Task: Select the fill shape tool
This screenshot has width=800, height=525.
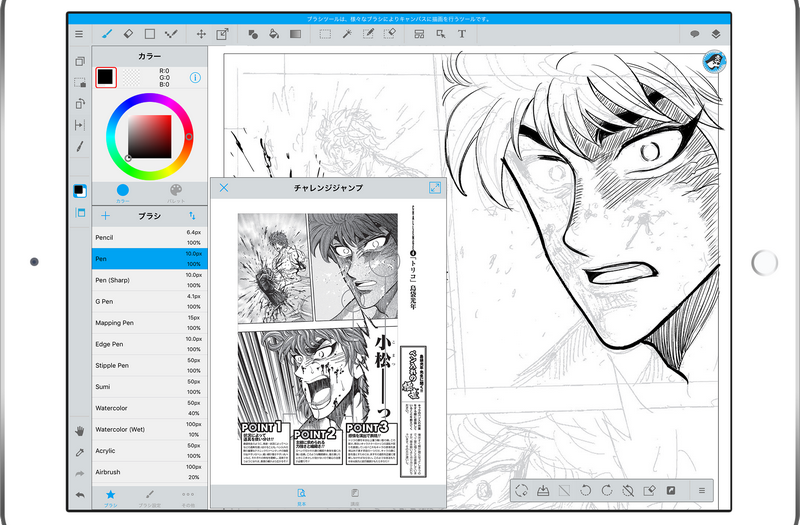Action: pyautogui.click(x=253, y=34)
